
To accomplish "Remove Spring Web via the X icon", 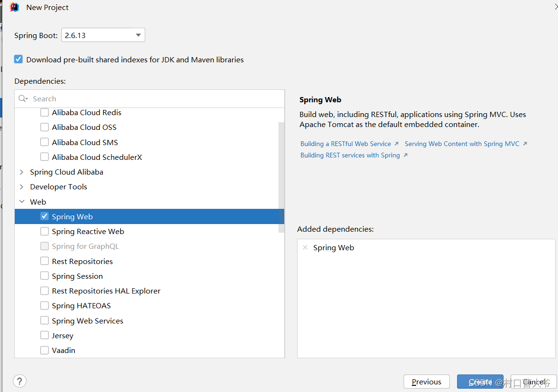I will (x=305, y=247).
